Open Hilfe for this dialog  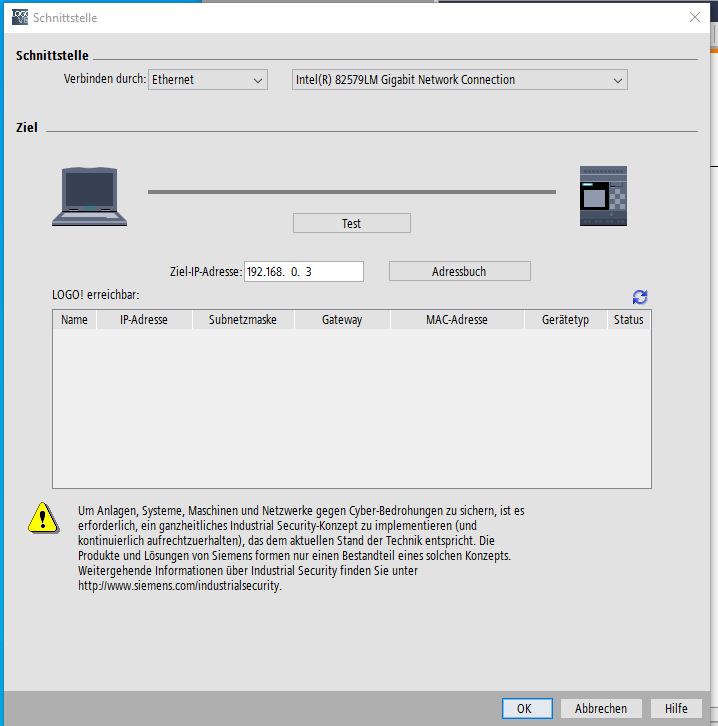click(676, 708)
